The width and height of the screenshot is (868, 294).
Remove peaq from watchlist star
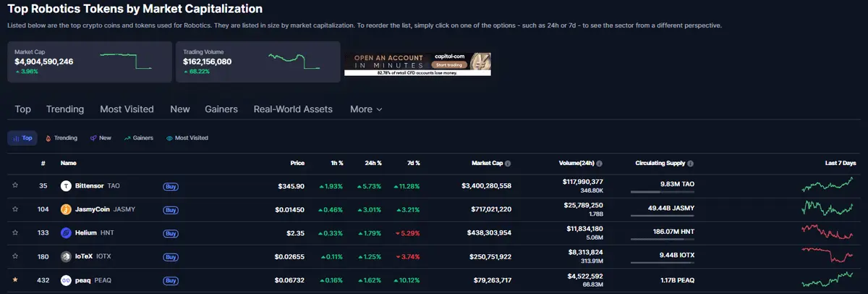click(x=15, y=280)
